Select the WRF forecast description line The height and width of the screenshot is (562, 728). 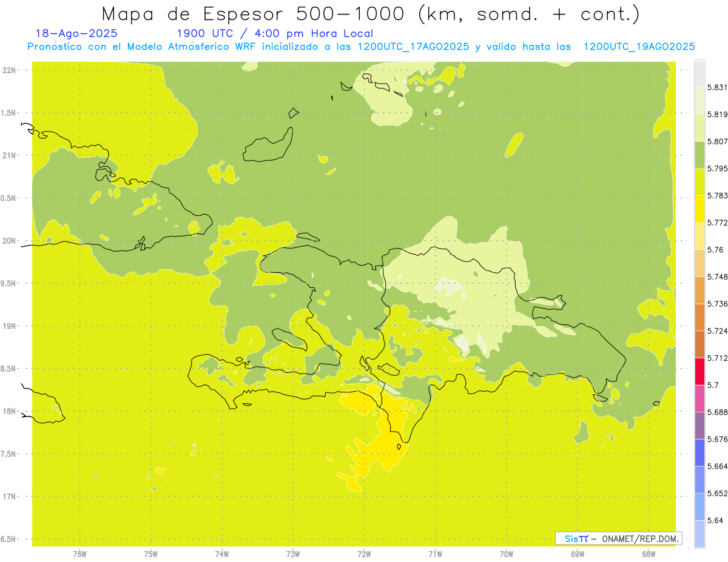click(361, 47)
